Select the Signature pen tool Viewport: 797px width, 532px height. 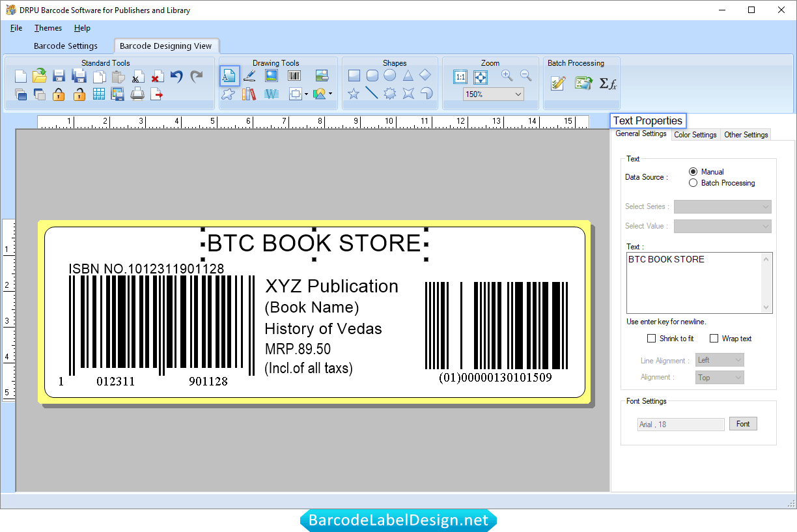[x=249, y=76]
